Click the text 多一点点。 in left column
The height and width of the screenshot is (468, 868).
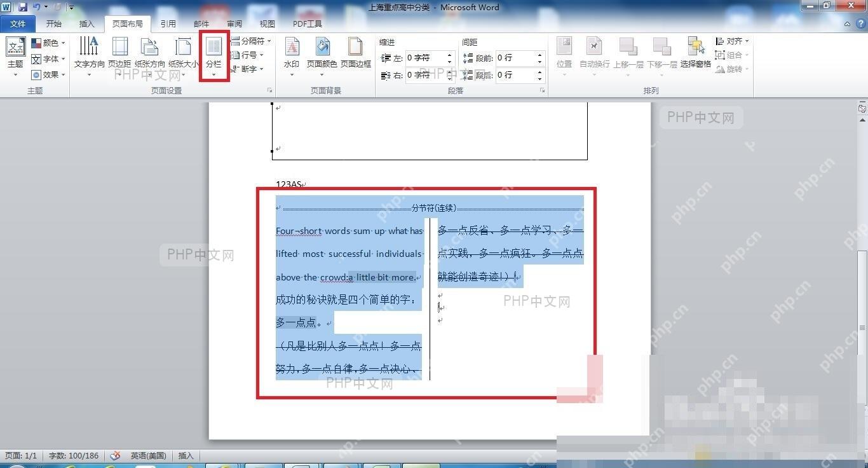(299, 322)
